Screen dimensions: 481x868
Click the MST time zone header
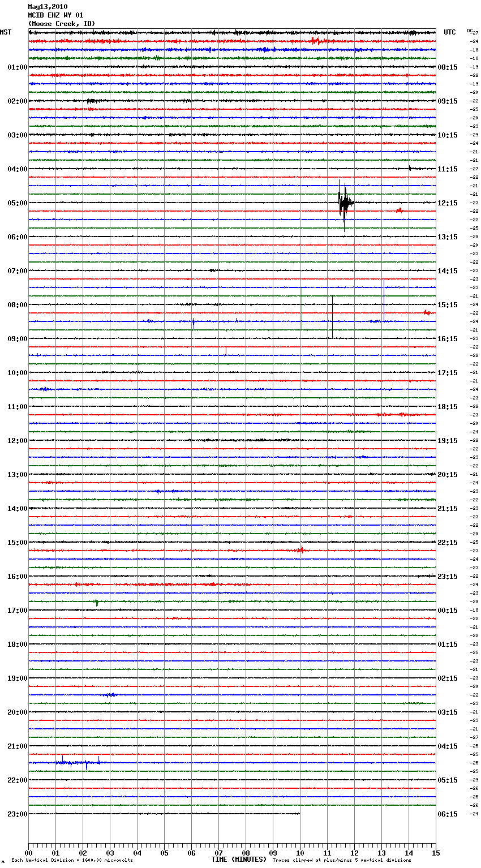[6, 32]
